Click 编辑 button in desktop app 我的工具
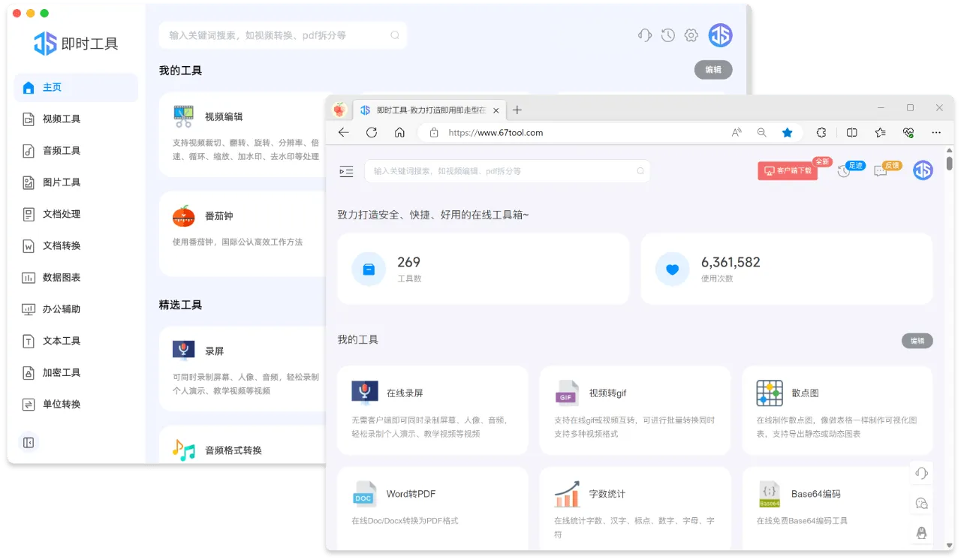 (713, 70)
